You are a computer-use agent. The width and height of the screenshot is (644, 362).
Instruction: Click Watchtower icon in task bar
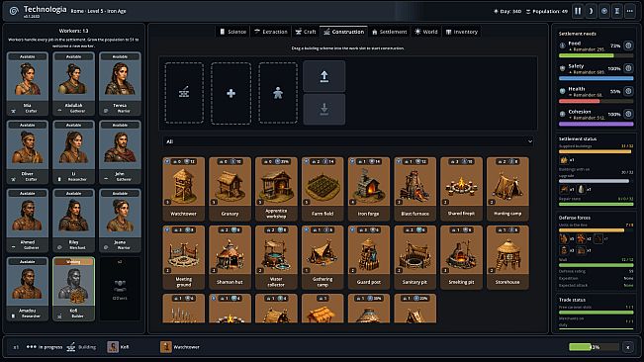(166, 347)
